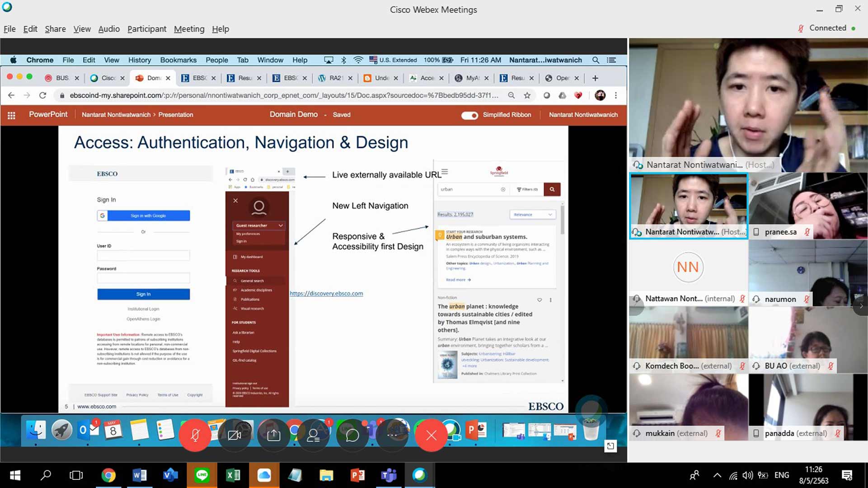The height and width of the screenshot is (488, 868).
Task: Click the discovery.ebsco.com hyperlink
Action: (326, 294)
